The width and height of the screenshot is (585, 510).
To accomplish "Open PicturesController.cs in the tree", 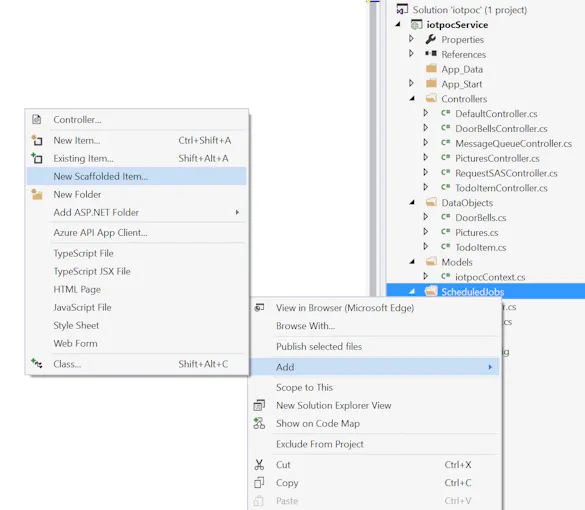I will [x=497, y=158].
